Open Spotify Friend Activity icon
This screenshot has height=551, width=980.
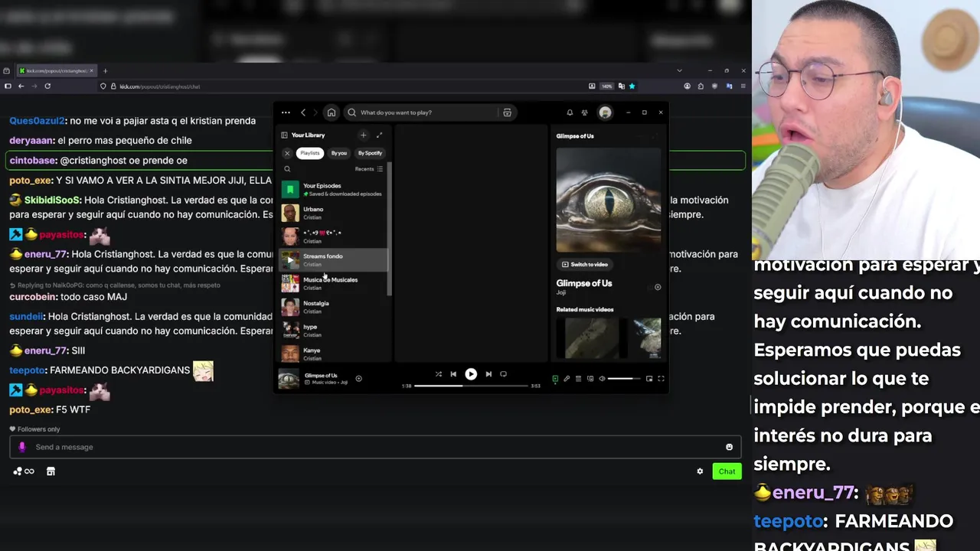(x=585, y=112)
